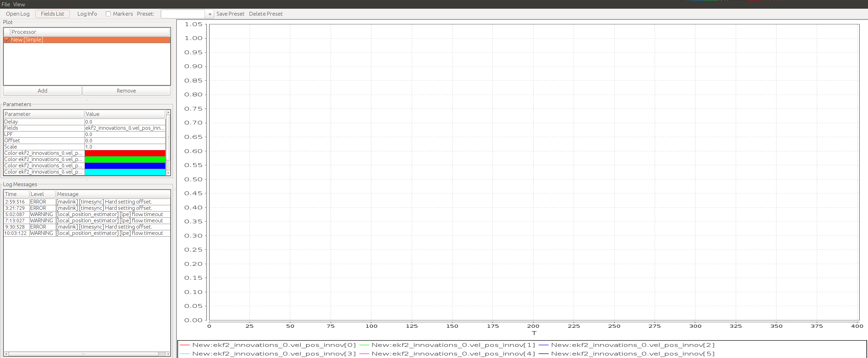Click Save Preset
Screen dimensions: 868x358
230,14
